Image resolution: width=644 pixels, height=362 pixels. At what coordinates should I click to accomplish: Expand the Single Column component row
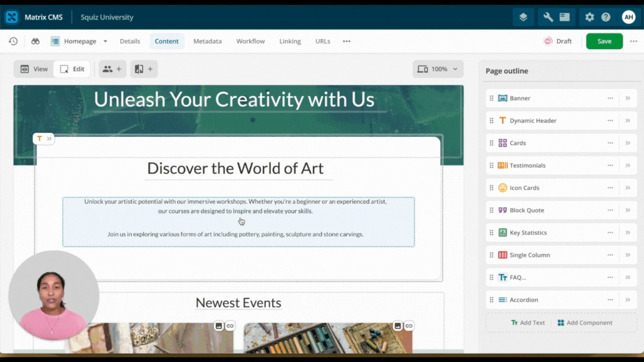click(x=628, y=255)
